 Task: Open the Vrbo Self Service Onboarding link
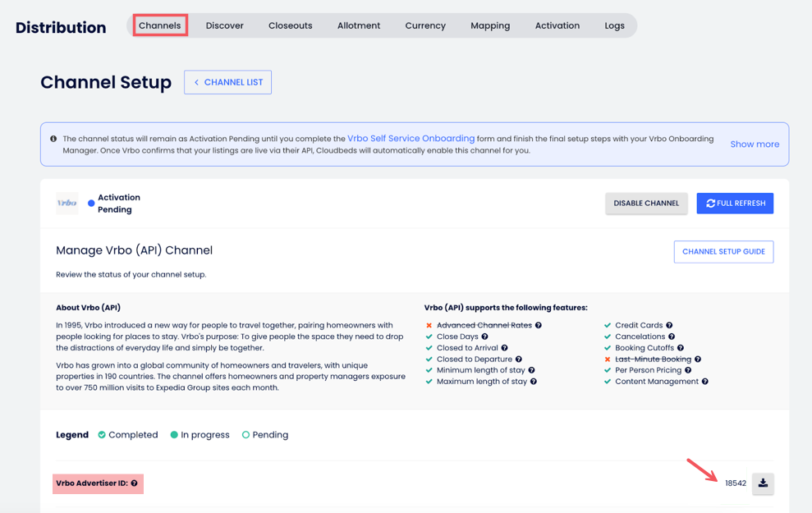tap(411, 139)
